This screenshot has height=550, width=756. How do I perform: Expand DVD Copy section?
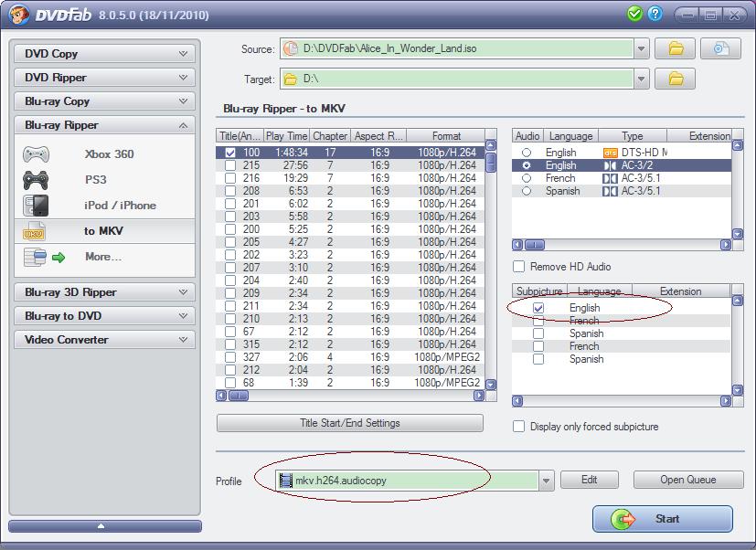pyautogui.click(x=104, y=54)
